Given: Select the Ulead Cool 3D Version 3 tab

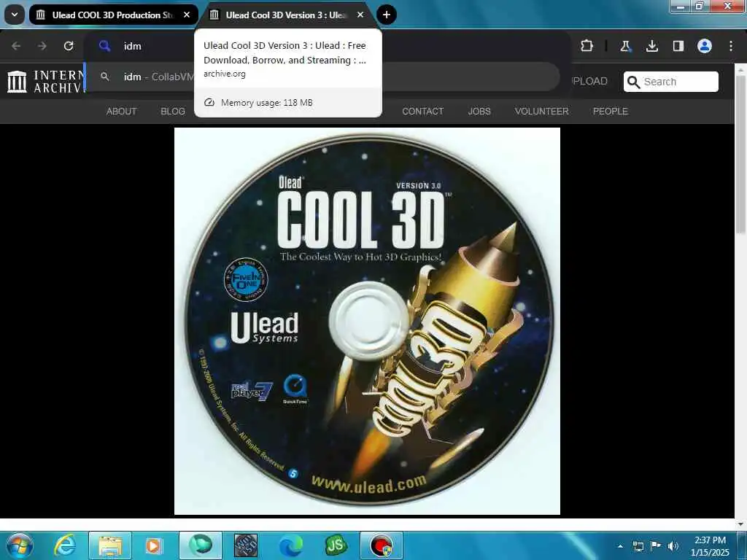Looking at the screenshot, I should (x=287, y=15).
